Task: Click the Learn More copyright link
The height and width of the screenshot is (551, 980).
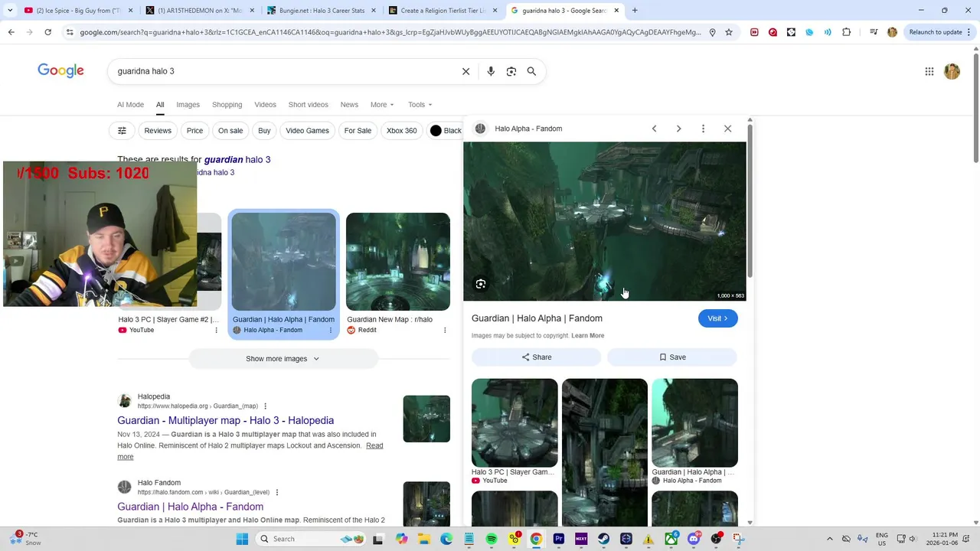Action: coord(587,336)
